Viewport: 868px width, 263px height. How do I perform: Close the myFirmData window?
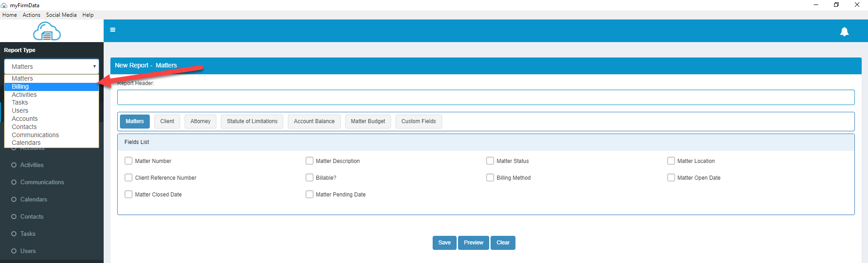pos(857,5)
